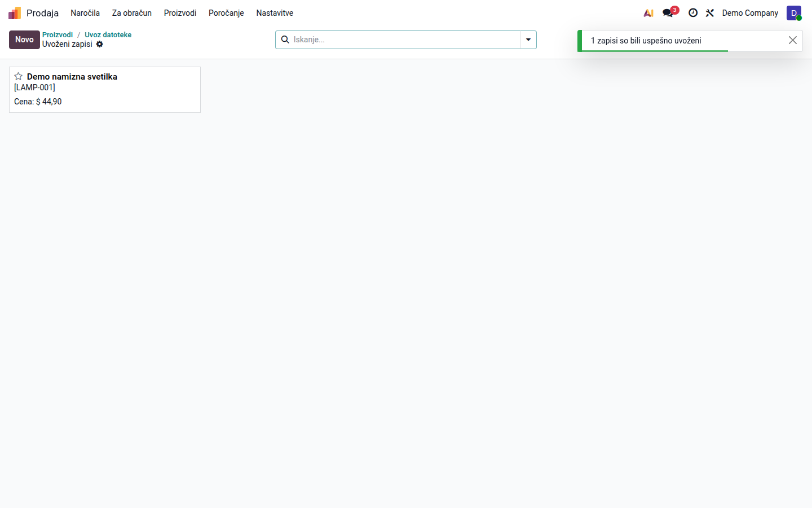Open the developer tools wrench icon
The image size is (812, 508).
tap(710, 13)
